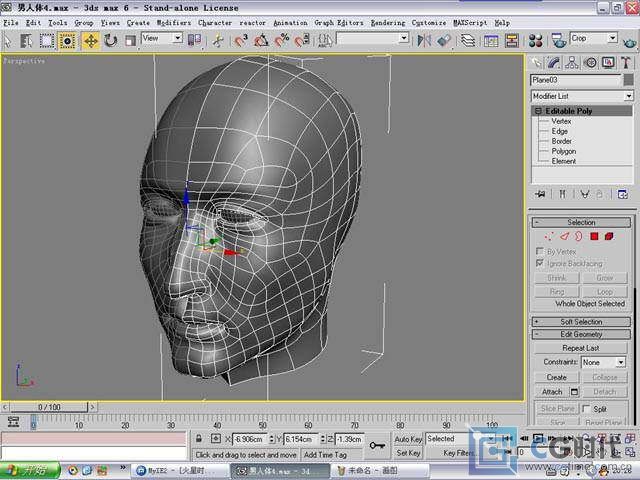Image resolution: width=640 pixels, height=480 pixels.
Task: Open the Modifiers menu
Action: click(174, 23)
